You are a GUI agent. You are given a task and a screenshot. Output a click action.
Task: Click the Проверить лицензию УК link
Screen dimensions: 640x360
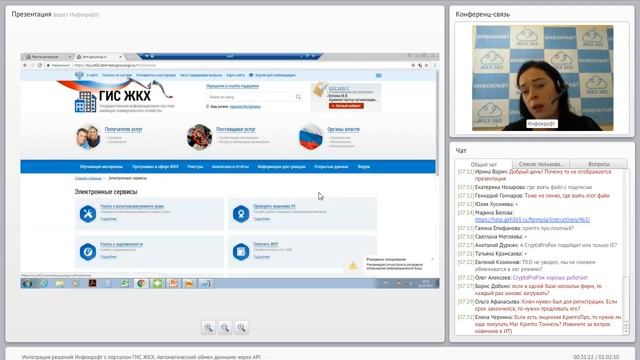click(x=274, y=206)
